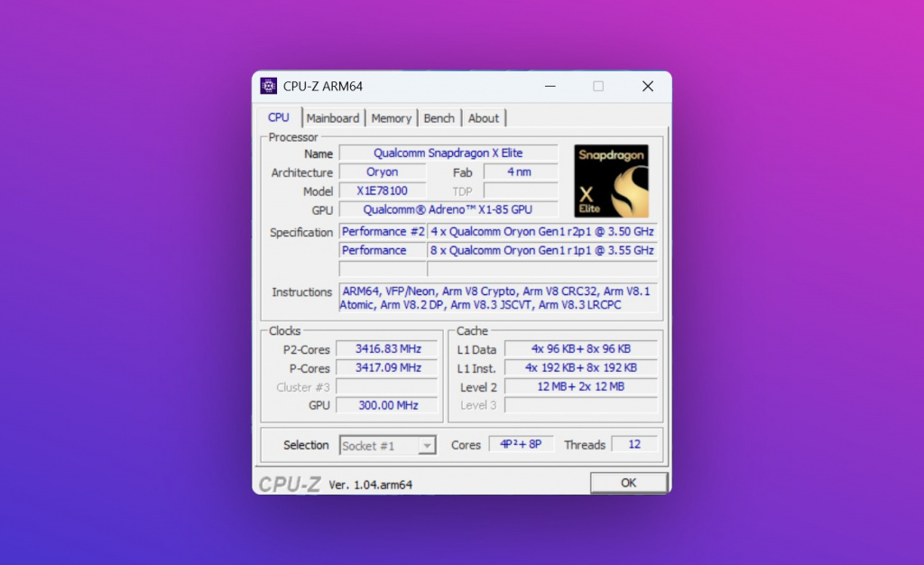
Task: Click the P2-Cores clock value
Action: point(387,348)
